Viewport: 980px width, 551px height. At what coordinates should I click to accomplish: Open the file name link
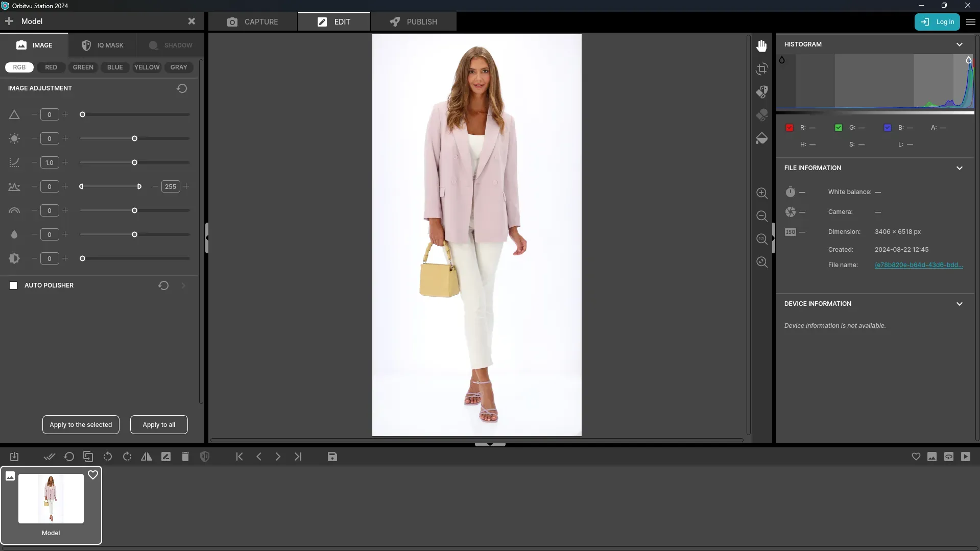coord(918,265)
